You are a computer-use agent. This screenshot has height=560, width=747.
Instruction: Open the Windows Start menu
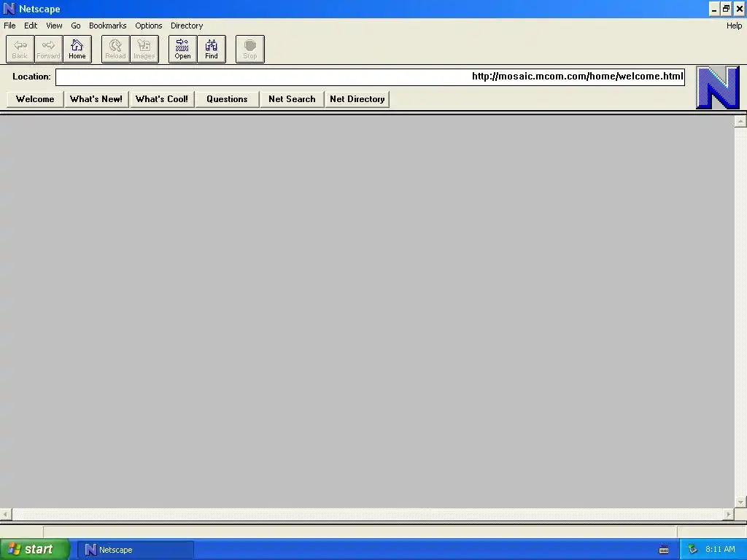pyautogui.click(x=35, y=549)
